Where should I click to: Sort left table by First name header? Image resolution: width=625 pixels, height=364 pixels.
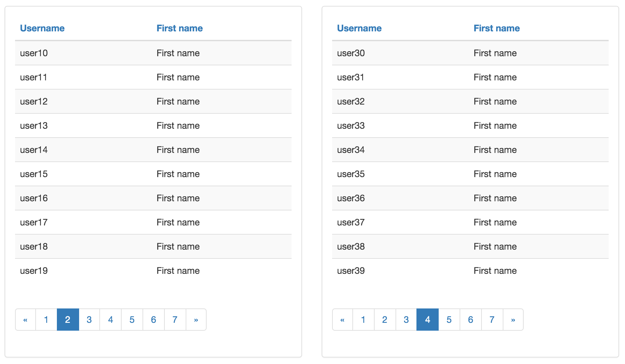pos(179,28)
